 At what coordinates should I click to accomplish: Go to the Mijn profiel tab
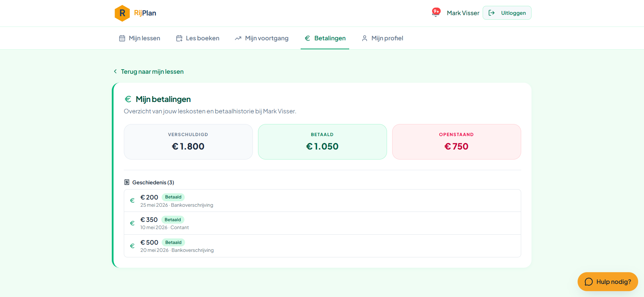pyautogui.click(x=383, y=38)
